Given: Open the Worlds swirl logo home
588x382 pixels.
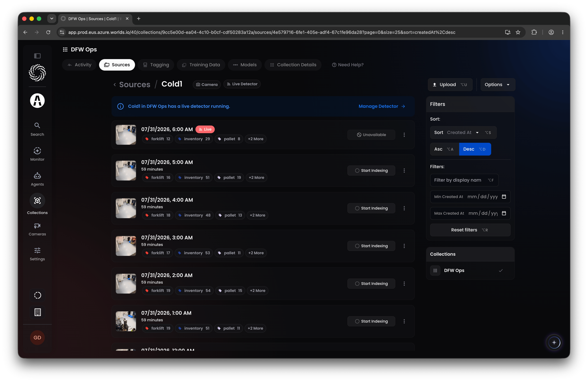Looking at the screenshot, I should point(37,73).
